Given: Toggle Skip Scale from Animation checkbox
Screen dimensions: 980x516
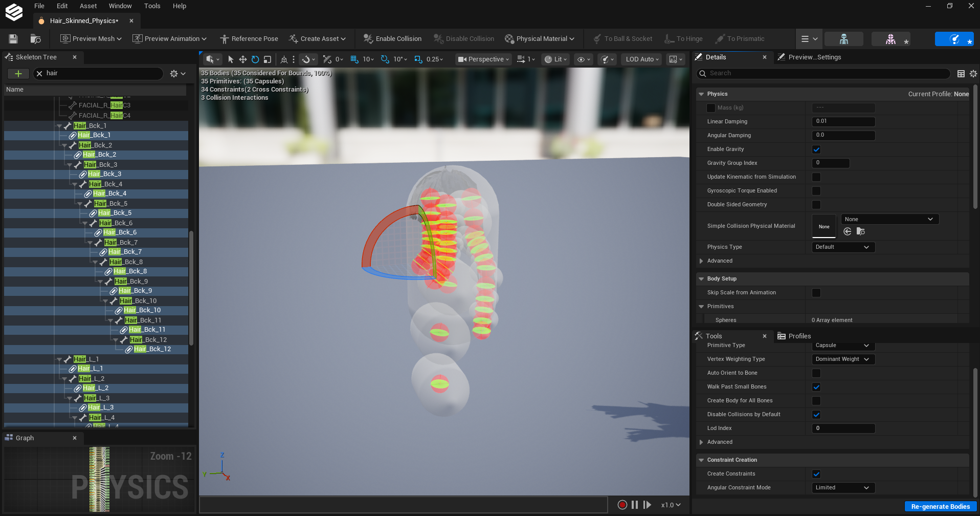Looking at the screenshot, I should point(816,293).
